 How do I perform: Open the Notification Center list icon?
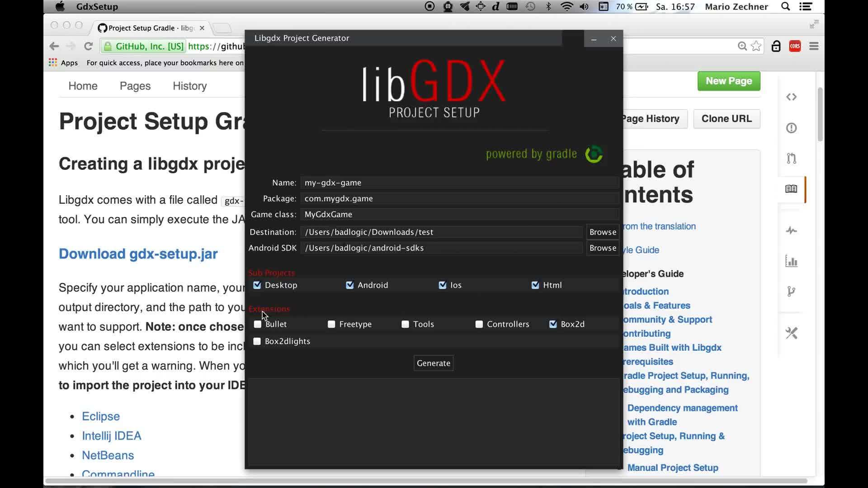[x=806, y=6]
